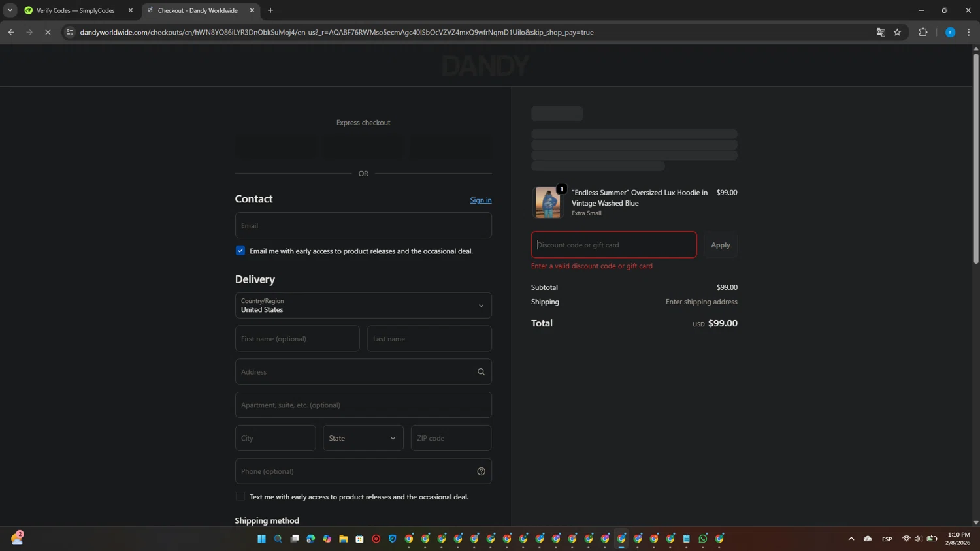Click the City input field
This screenshot has width=980, height=551.
(276, 438)
